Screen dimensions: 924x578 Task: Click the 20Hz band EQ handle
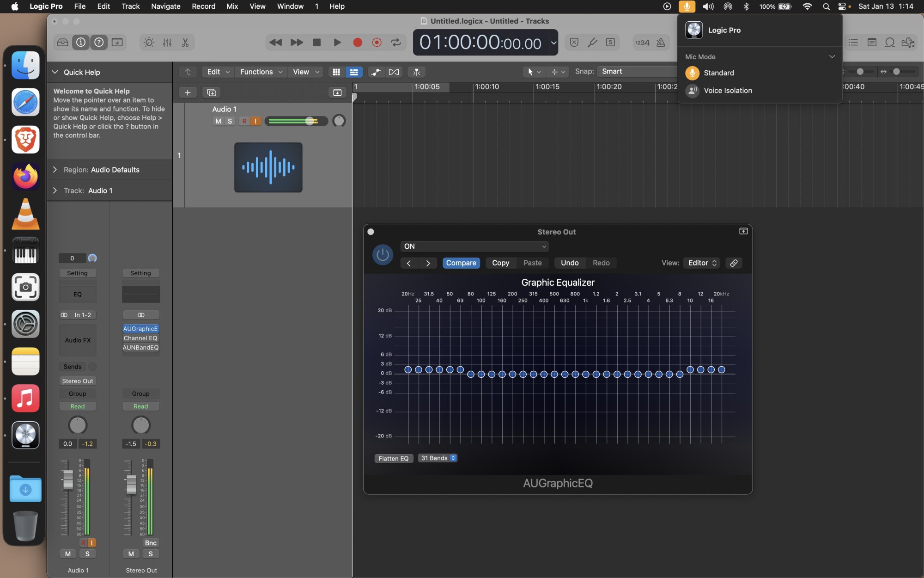pos(408,369)
